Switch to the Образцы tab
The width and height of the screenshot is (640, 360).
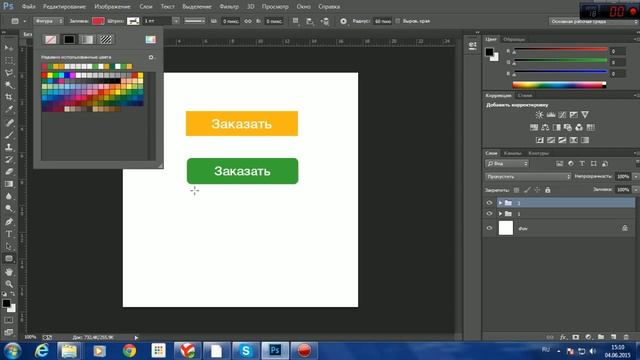pyautogui.click(x=514, y=39)
